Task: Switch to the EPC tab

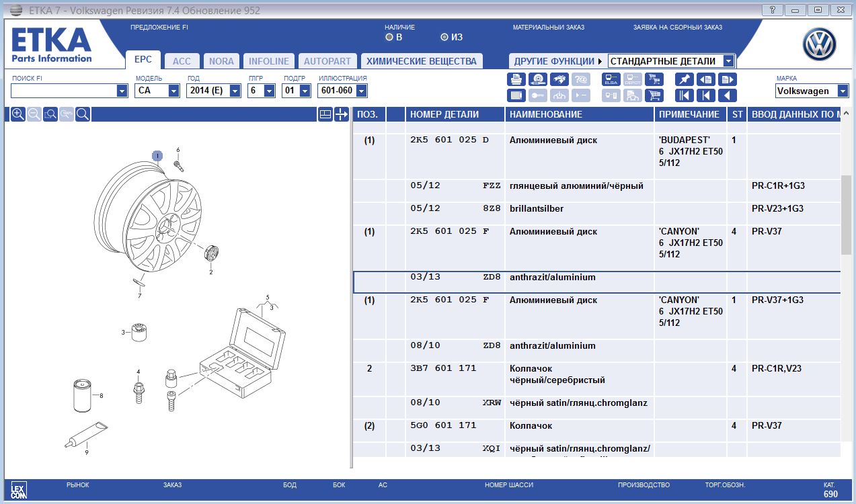Action: point(143,60)
